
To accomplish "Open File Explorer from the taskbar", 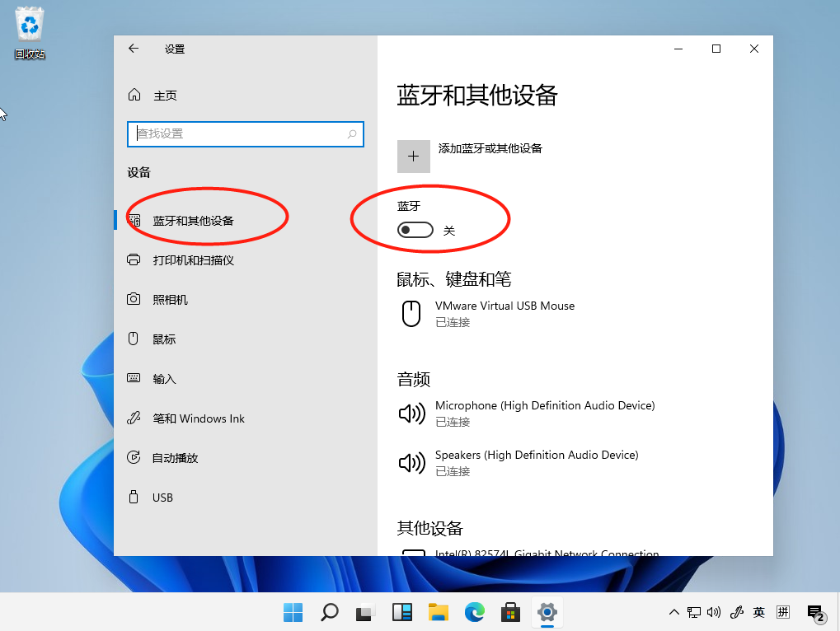I will click(x=438, y=612).
